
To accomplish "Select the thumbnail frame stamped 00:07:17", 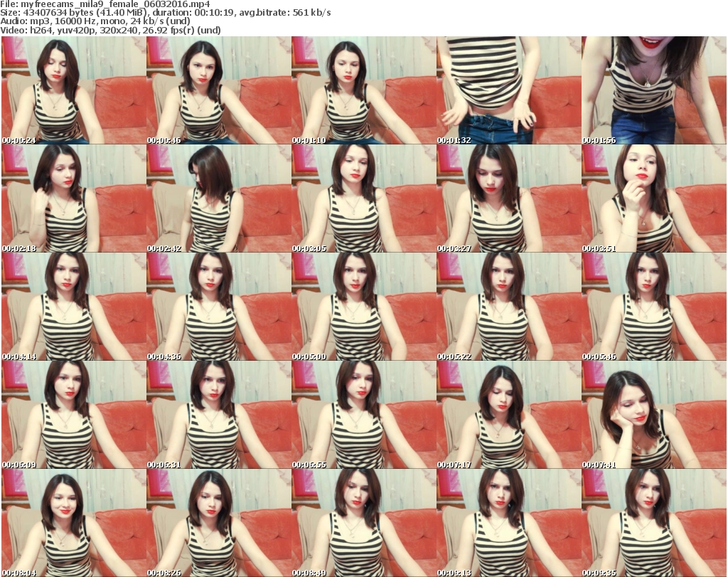I will point(509,415).
